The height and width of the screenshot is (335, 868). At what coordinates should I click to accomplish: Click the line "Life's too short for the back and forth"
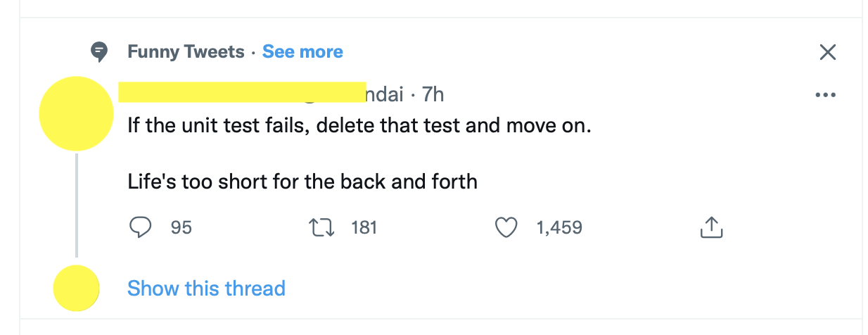tap(302, 182)
